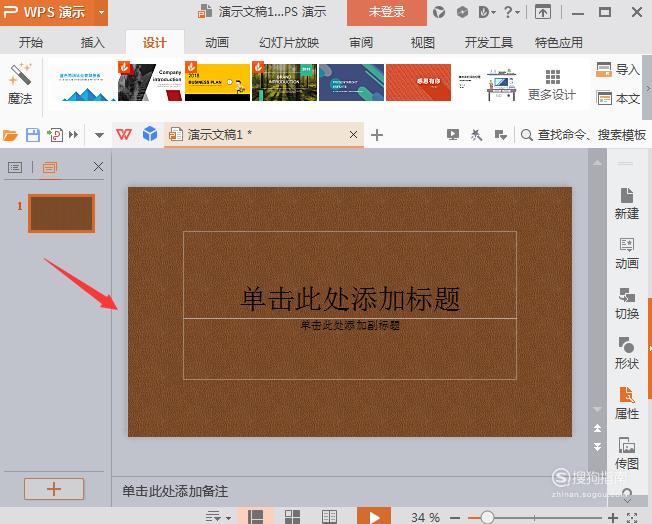This screenshot has height=524, width=652.
Task: Click the red WPS home icon tab
Action: tap(124, 134)
